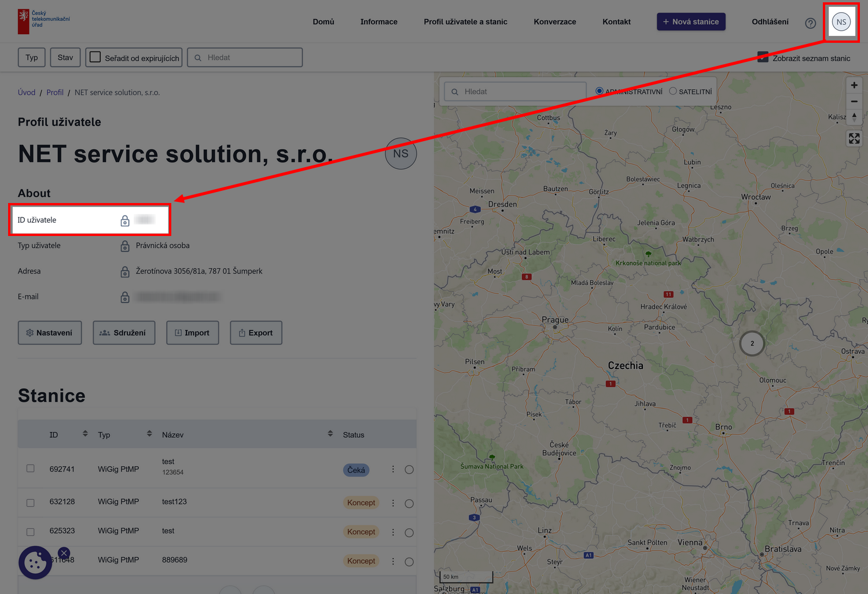
Task: Zoom out on the map
Action: (854, 101)
